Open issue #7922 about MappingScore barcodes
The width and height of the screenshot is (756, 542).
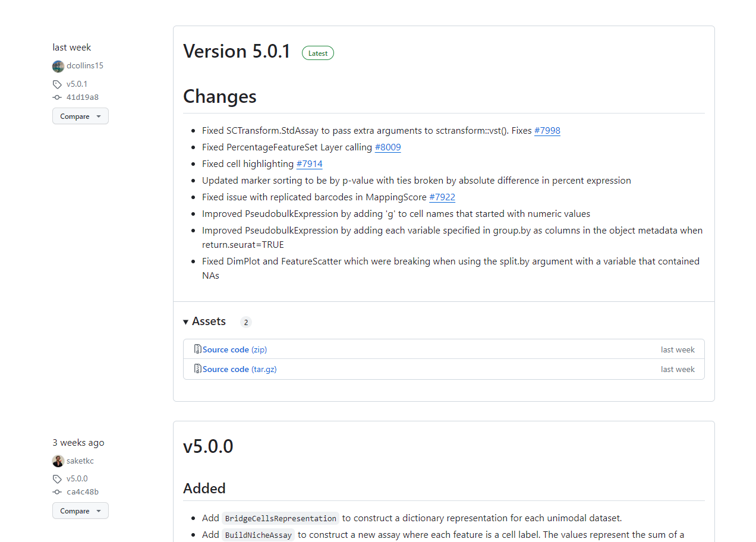click(x=442, y=197)
